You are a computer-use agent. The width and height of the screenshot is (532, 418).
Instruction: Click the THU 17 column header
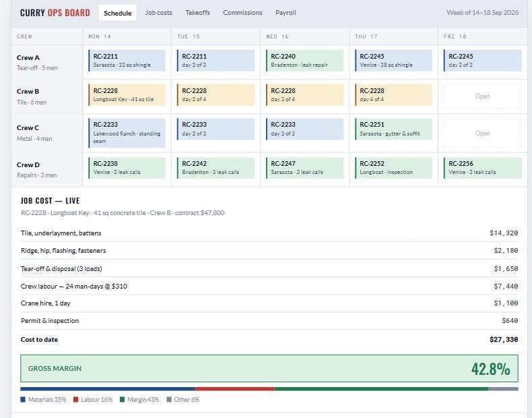click(x=393, y=36)
